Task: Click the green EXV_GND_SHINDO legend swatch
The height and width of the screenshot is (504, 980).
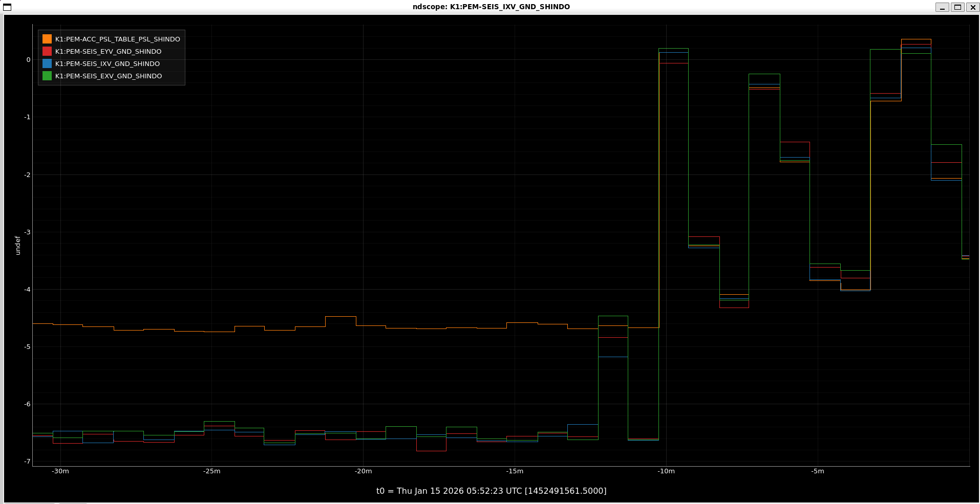Action: click(47, 76)
